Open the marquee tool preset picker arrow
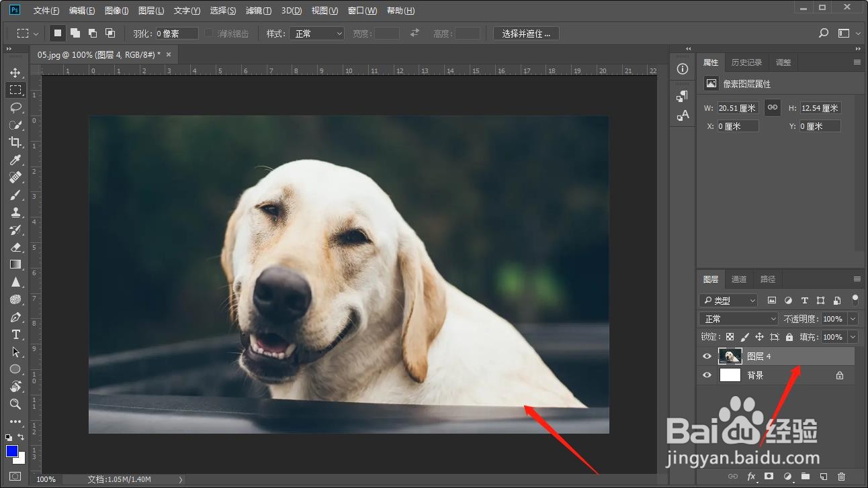 click(x=36, y=34)
